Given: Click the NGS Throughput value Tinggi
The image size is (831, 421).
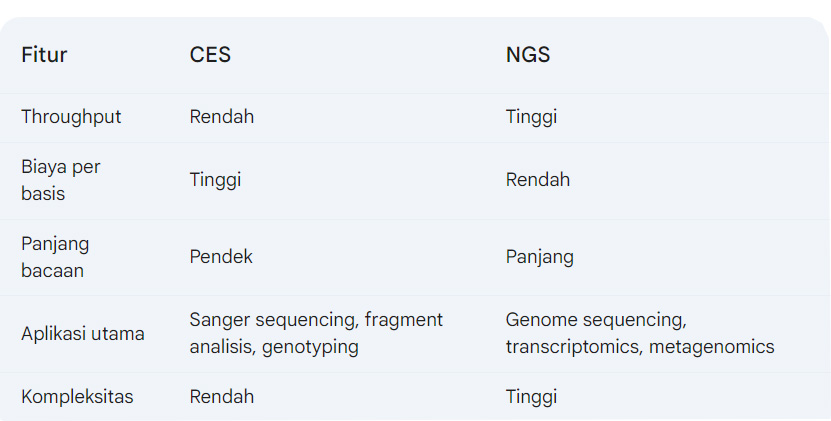Looking at the screenshot, I should tap(531, 117).
